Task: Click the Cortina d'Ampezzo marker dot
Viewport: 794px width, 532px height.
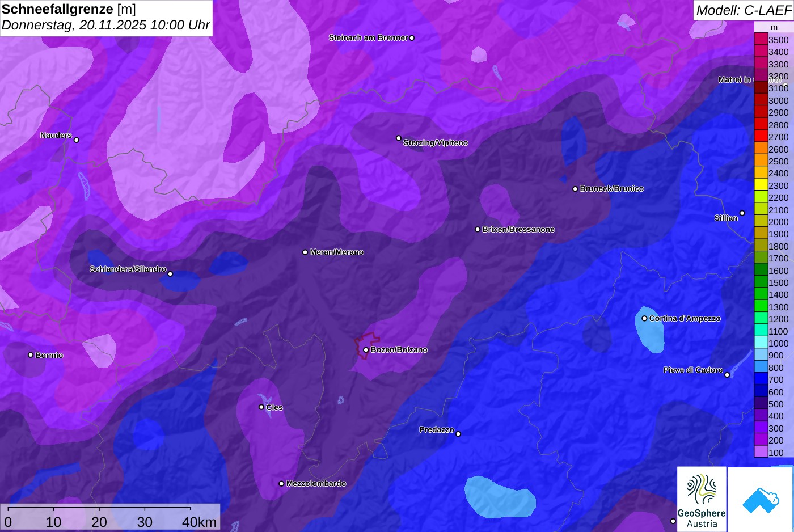Action: pos(644,318)
